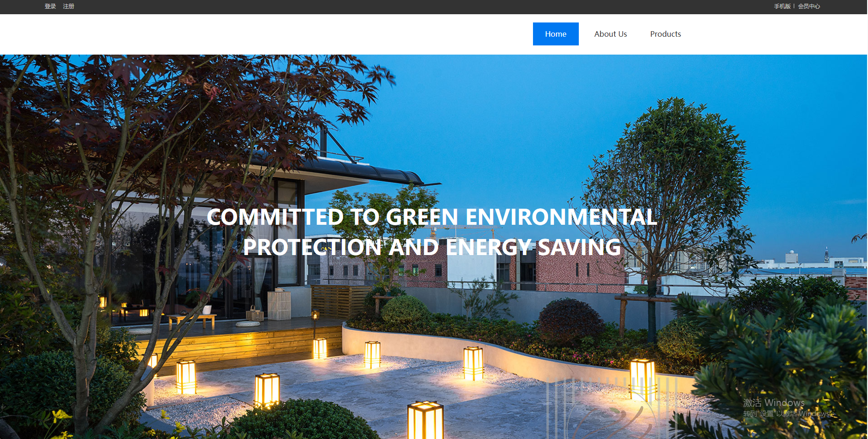The height and width of the screenshot is (439, 868).
Task: Go to the About Us page
Action: coord(610,34)
